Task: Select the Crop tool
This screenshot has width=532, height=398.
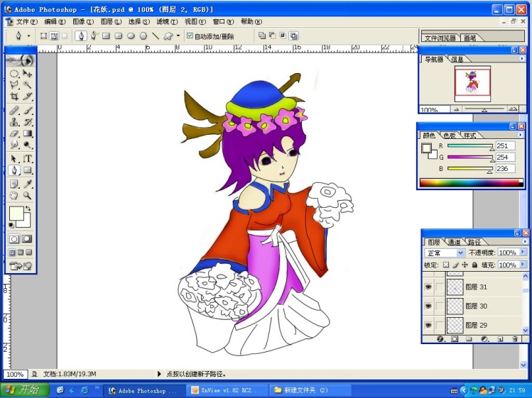Action: [x=14, y=96]
